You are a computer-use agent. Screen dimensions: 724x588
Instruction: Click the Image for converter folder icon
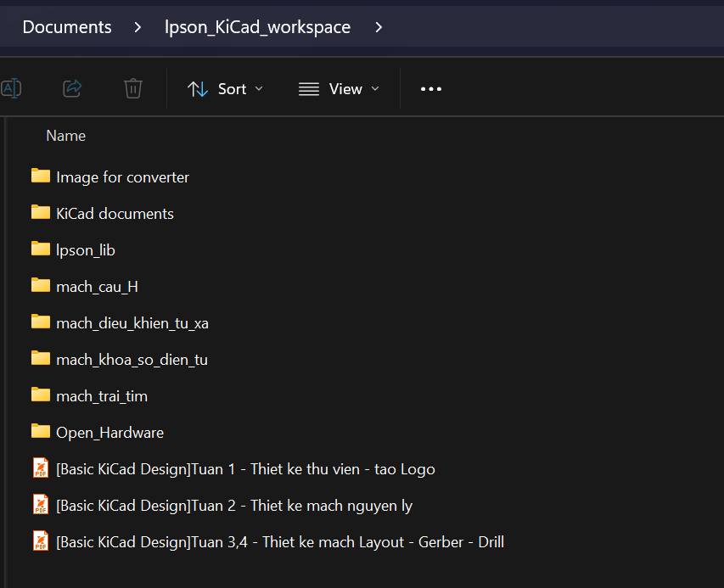(41, 176)
